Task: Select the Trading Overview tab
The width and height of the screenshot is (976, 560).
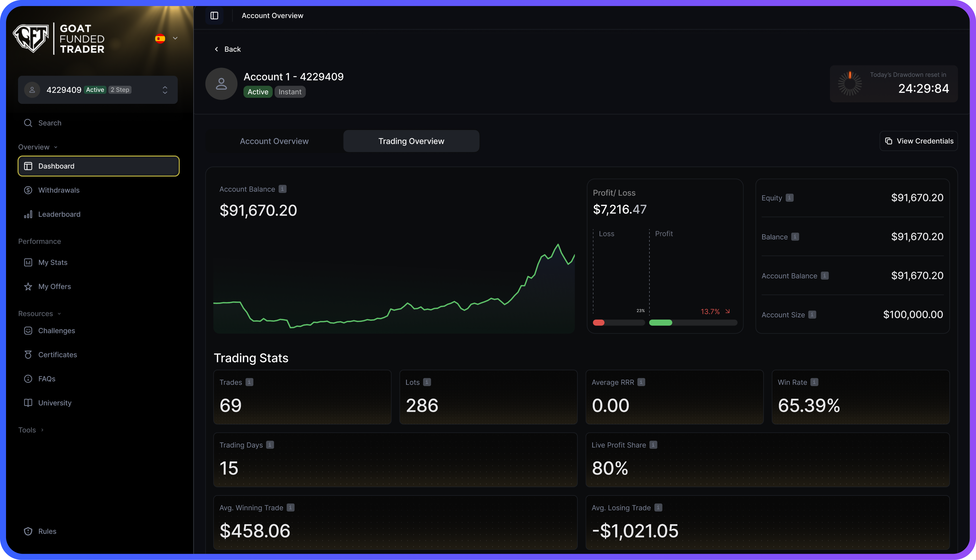Action: coord(411,141)
